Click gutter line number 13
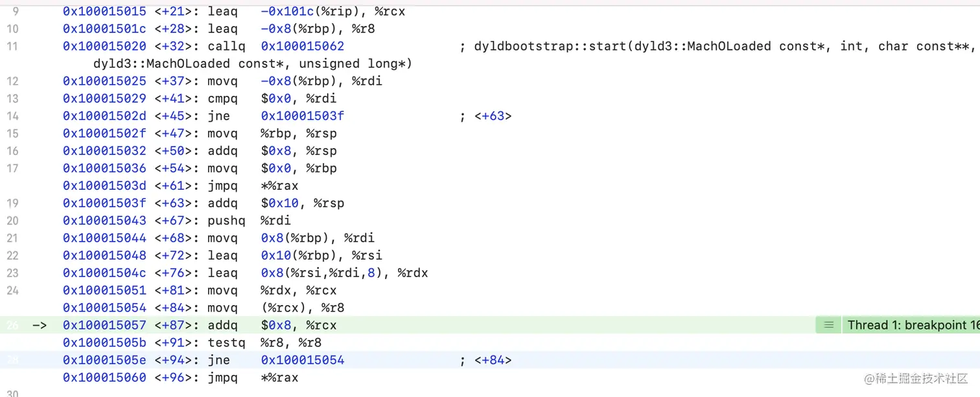 tap(12, 99)
